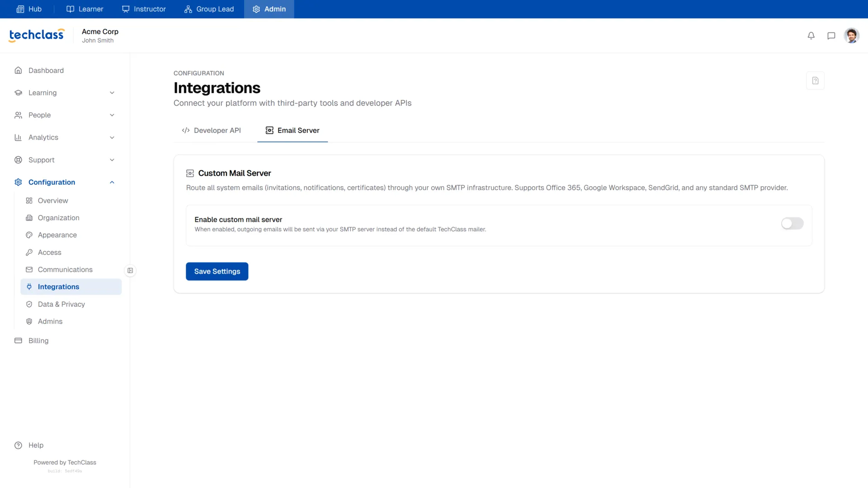Click the Learning graduation cap icon
Viewport: 868px width, 488px height.
pyautogui.click(x=18, y=93)
